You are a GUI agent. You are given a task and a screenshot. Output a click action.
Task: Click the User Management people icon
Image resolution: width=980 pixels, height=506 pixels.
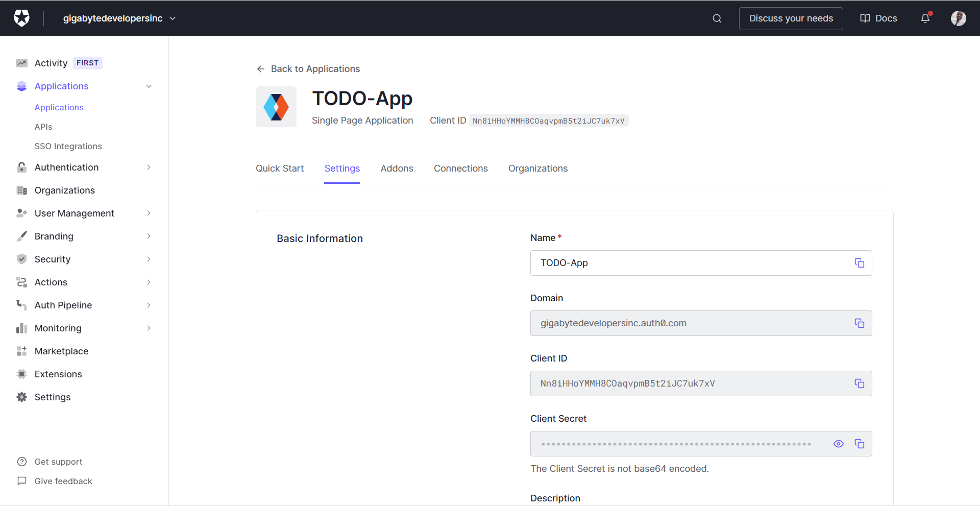pyautogui.click(x=21, y=213)
